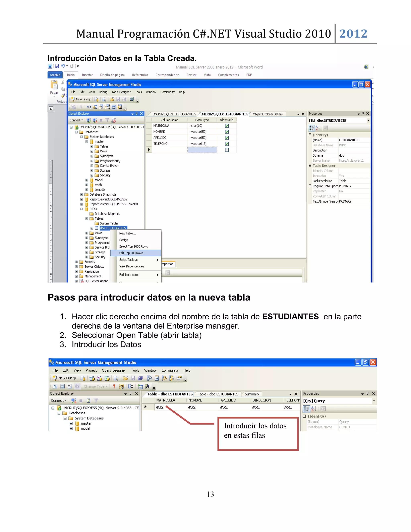Collapse the RIDO database node
Image resolution: width=411 pixels, height=532 pixels.
(x=81, y=209)
